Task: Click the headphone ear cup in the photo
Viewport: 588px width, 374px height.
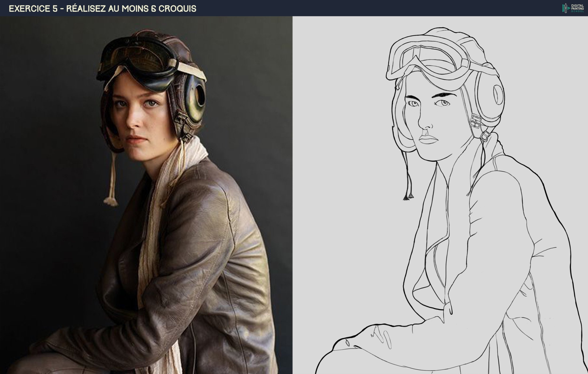Action: (x=195, y=100)
